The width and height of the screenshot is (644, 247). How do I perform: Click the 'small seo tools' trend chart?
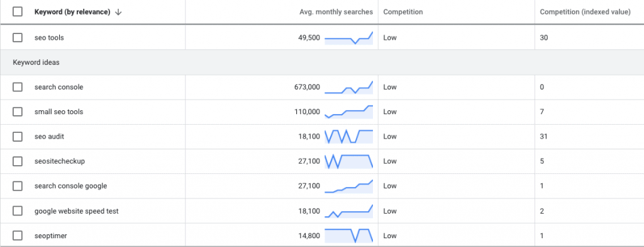click(348, 112)
